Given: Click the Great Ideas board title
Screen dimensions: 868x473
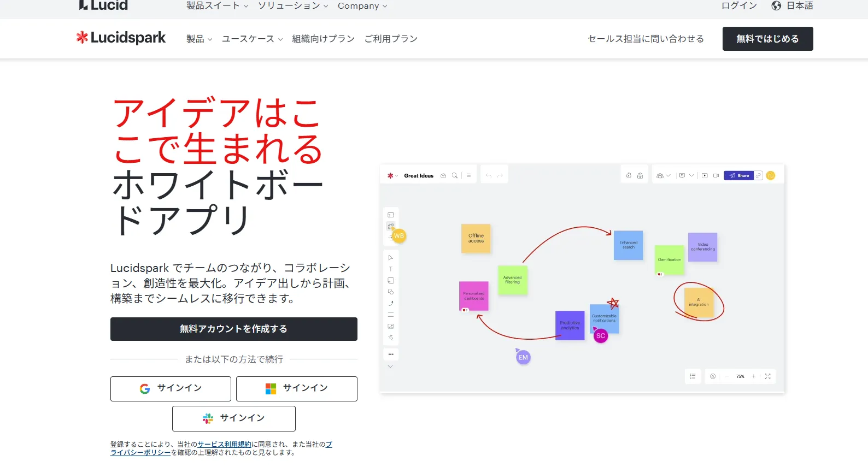Looking at the screenshot, I should pos(419,175).
